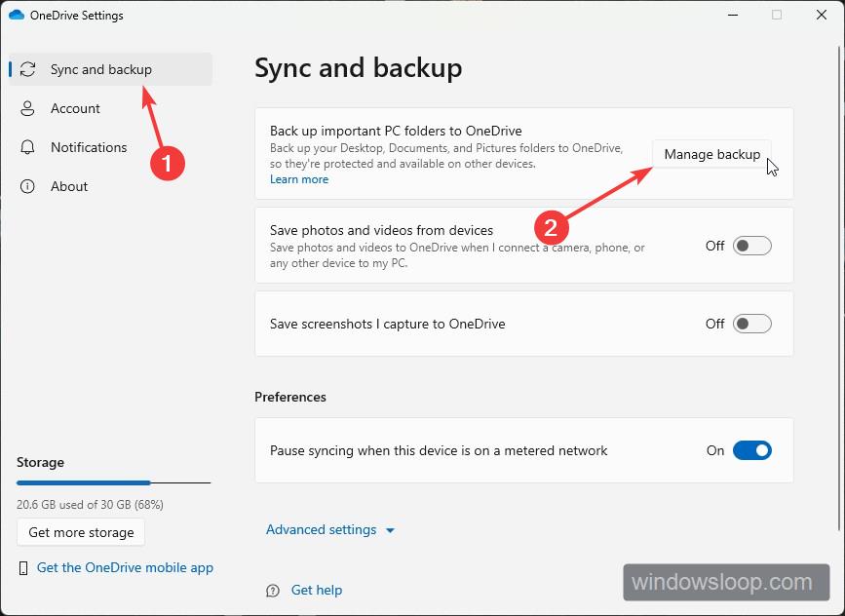Open the Learn more link about backup

point(299,179)
